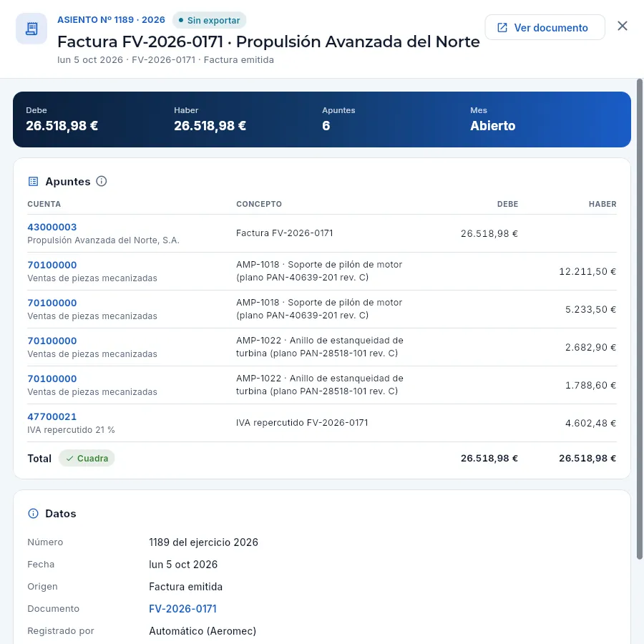Click the 4.602,48 € IVA amount
The image size is (644, 644).
coord(590,423)
